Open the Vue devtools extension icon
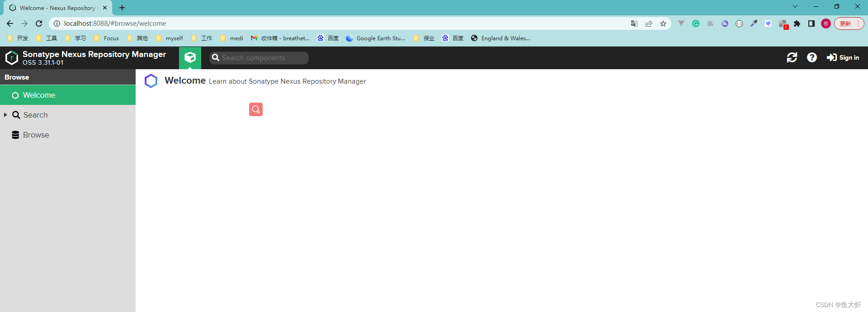Image resolution: width=868 pixels, height=312 pixels. coord(681,24)
